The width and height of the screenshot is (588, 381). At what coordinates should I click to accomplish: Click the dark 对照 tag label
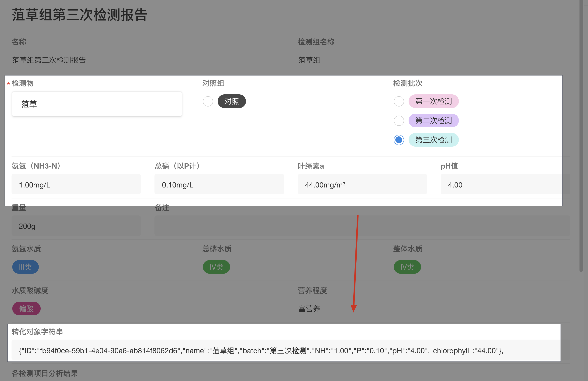(x=231, y=101)
